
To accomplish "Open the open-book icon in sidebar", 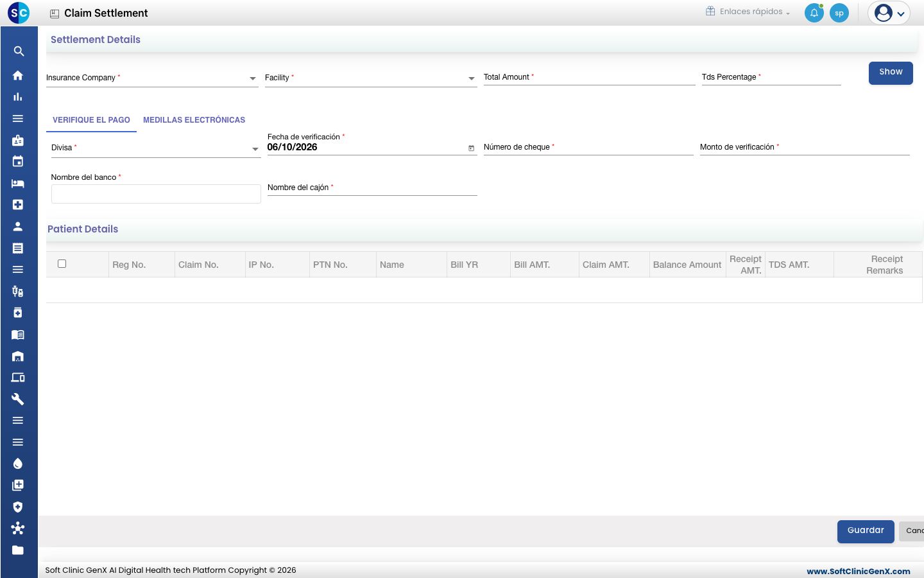I will [18, 335].
